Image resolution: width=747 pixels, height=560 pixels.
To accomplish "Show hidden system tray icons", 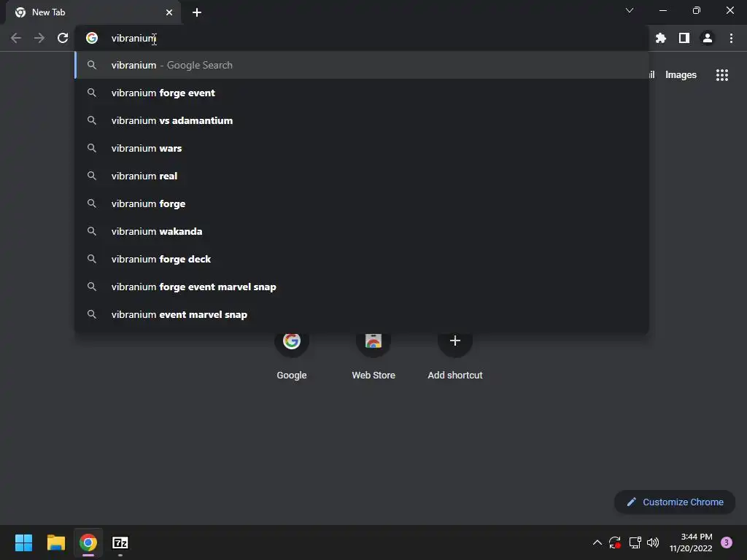I will pos(597,542).
